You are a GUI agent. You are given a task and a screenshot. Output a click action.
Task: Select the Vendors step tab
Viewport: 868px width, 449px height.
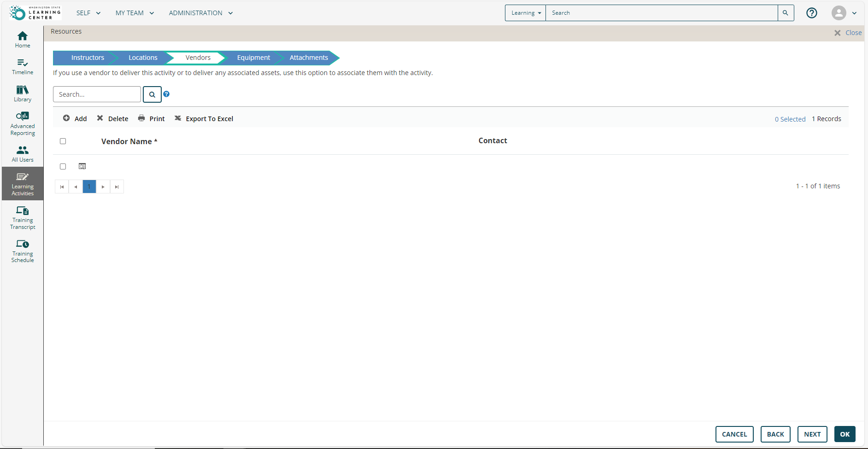pos(198,58)
